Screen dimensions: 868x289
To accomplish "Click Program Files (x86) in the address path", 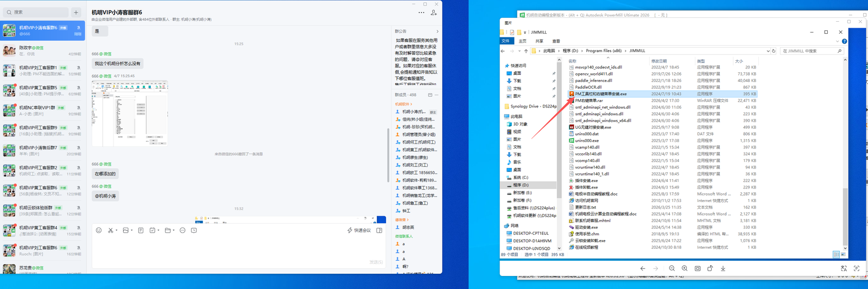I will click(x=604, y=51).
